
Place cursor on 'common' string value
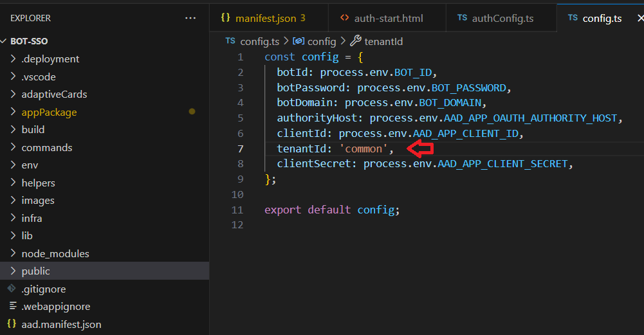[364, 149]
